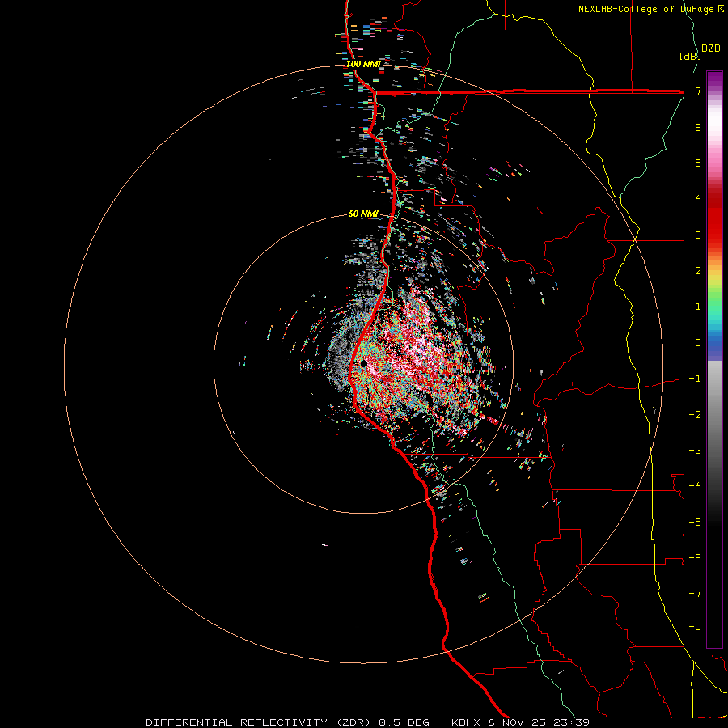This screenshot has height=728, width=728.
Task: Click the -7 dB scale value
Action: coord(695,594)
